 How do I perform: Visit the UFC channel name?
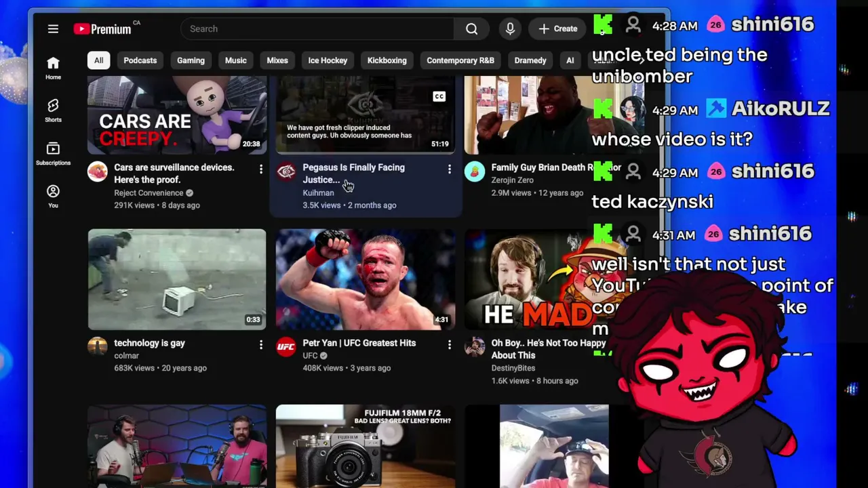[x=310, y=356]
